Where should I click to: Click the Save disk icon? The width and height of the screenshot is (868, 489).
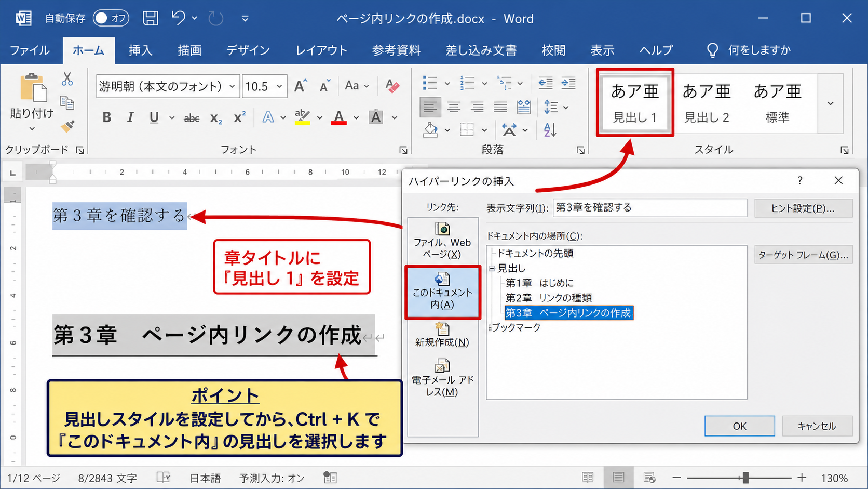click(x=151, y=18)
